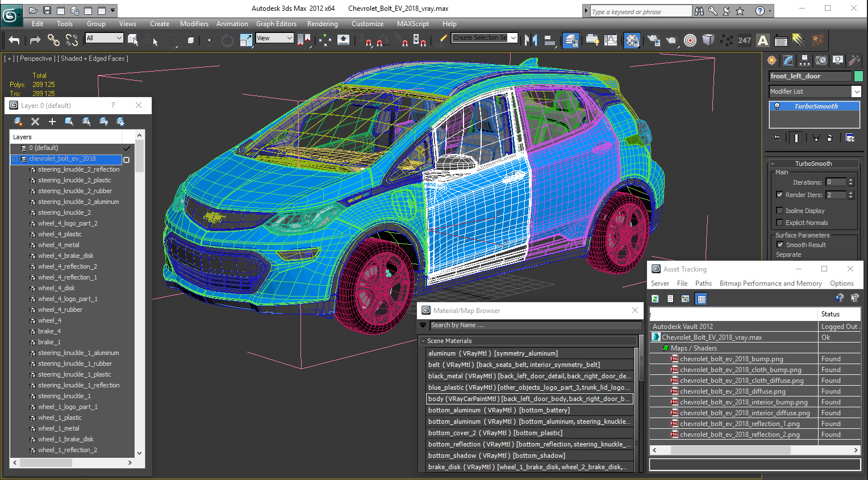Open Bitmap Performance and Memory menu
The image size is (868, 480).
click(770, 283)
